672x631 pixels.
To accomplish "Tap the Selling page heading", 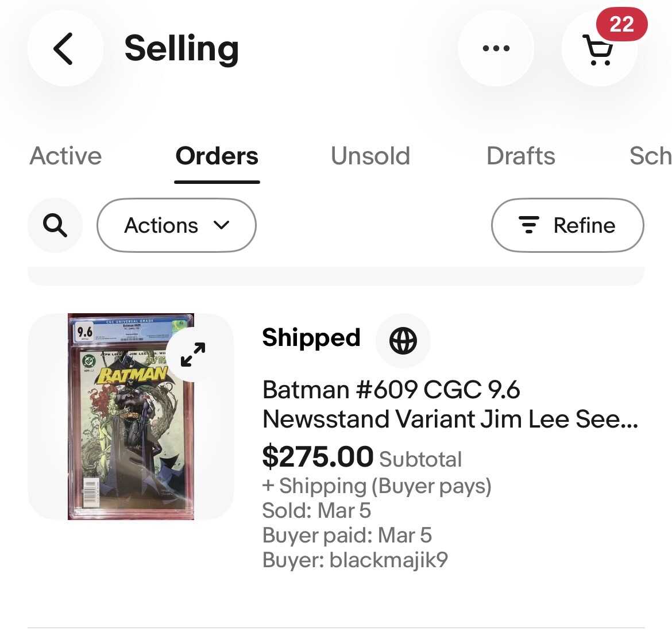I will pos(181,49).
